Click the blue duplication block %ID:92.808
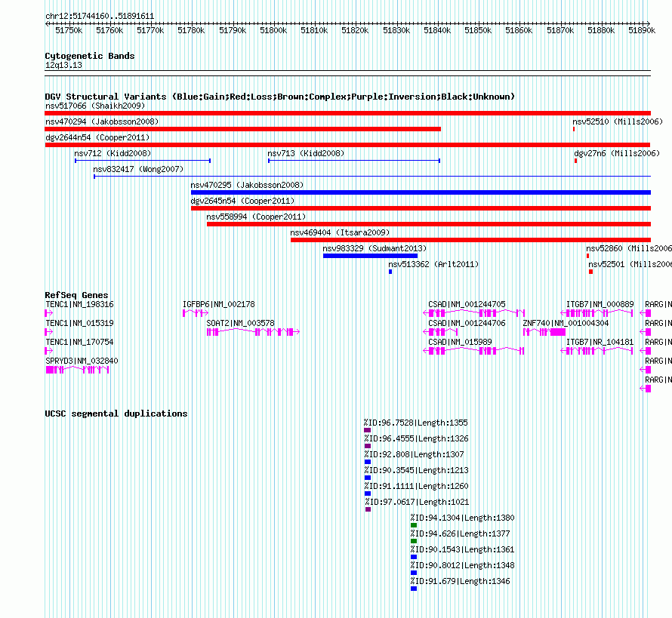The width and height of the screenshot is (672, 618). point(367,462)
